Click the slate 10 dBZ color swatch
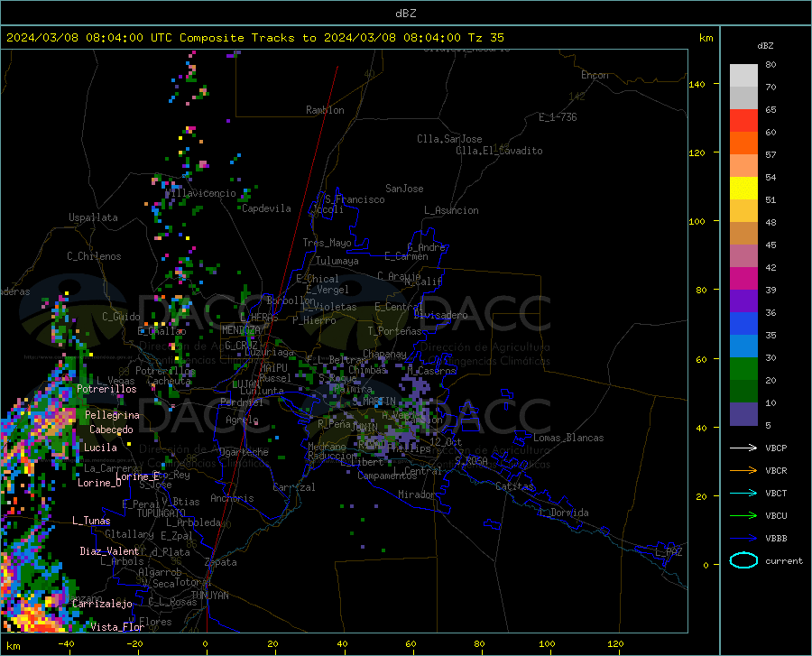The height and width of the screenshot is (656, 812). (x=743, y=414)
